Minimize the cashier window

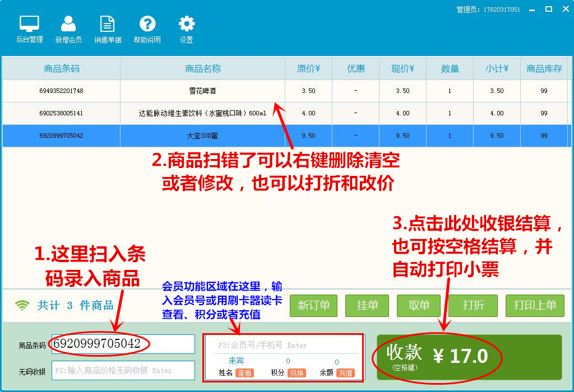click(532, 10)
